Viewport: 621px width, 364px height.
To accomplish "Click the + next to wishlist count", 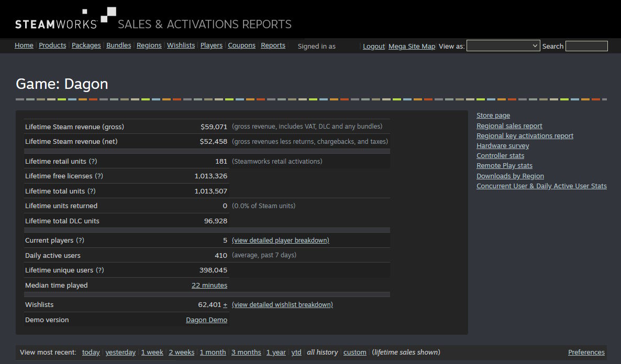I will point(225,304).
